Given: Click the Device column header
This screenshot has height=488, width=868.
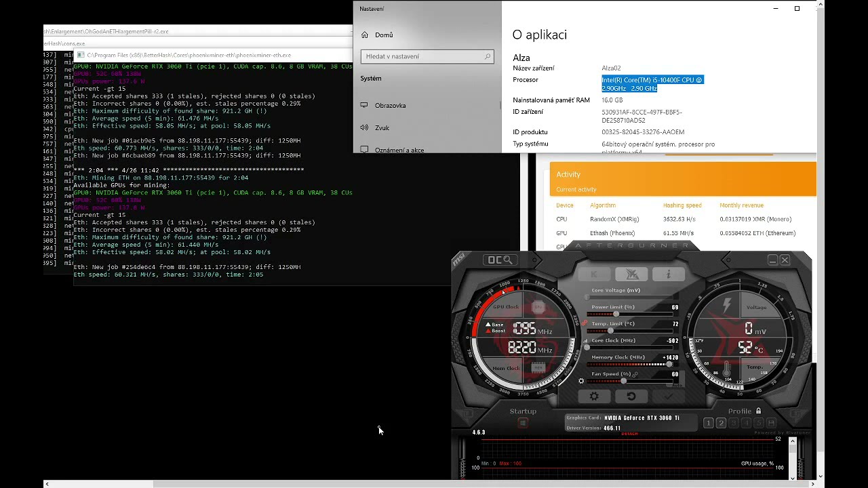Looking at the screenshot, I should click(x=565, y=205).
